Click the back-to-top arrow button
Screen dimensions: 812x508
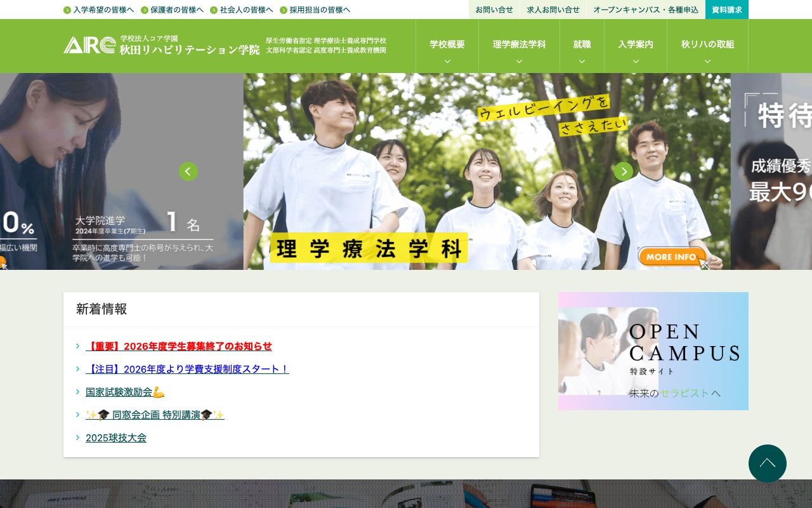[x=767, y=464]
